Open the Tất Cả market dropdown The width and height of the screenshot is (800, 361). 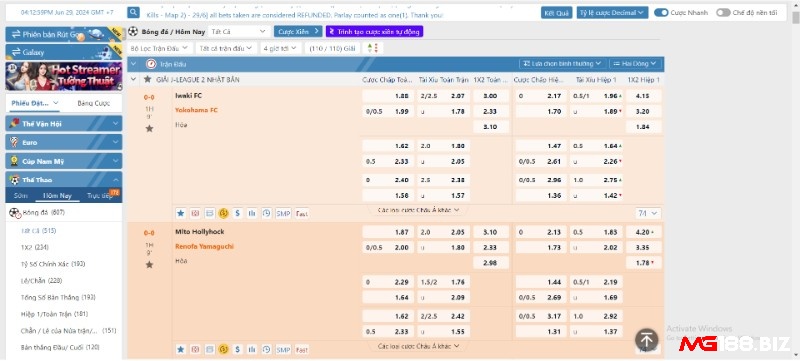(x=239, y=32)
